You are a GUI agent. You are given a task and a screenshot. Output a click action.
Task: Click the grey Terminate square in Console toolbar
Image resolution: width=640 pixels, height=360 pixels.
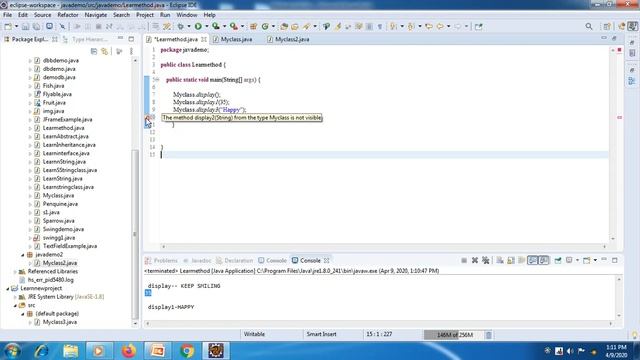coord(464,260)
